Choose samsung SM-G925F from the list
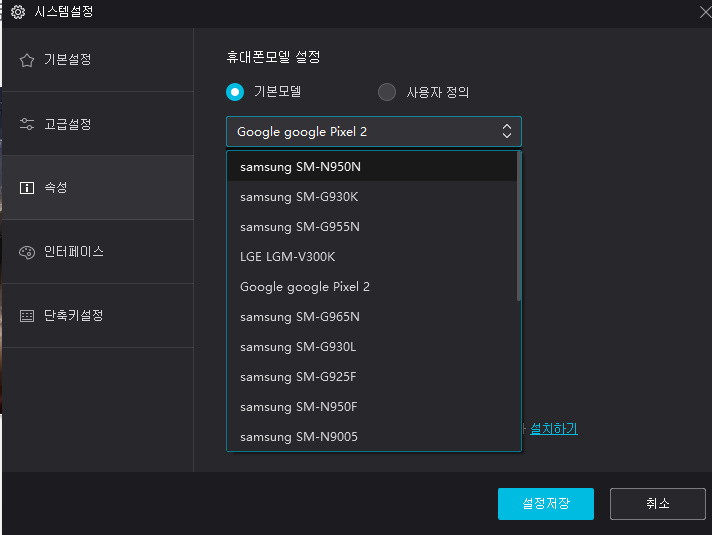 point(371,376)
